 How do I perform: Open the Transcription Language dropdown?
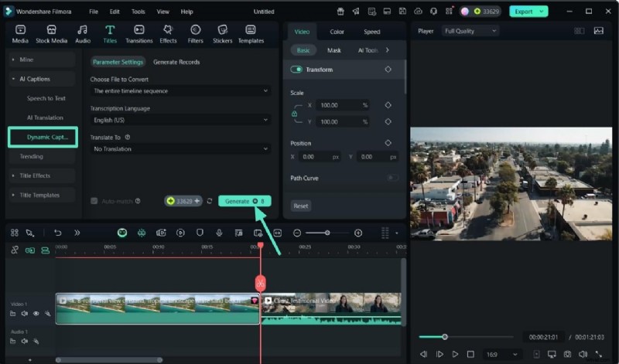180,120
